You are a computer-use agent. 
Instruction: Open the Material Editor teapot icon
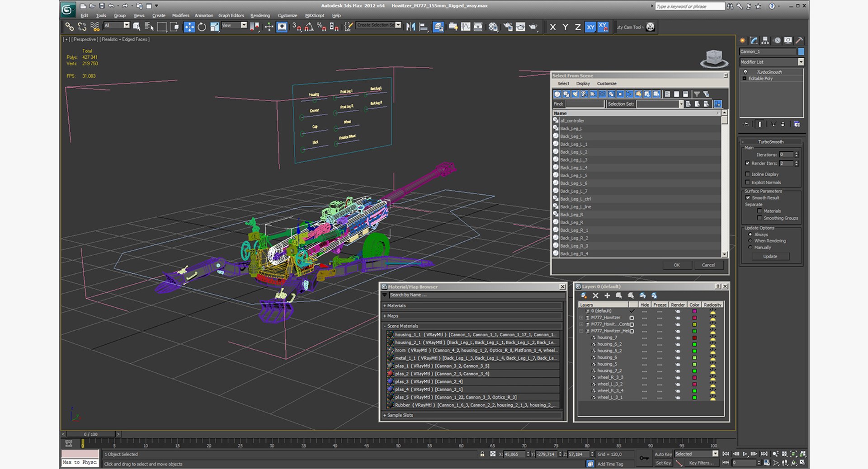[493, 27]
